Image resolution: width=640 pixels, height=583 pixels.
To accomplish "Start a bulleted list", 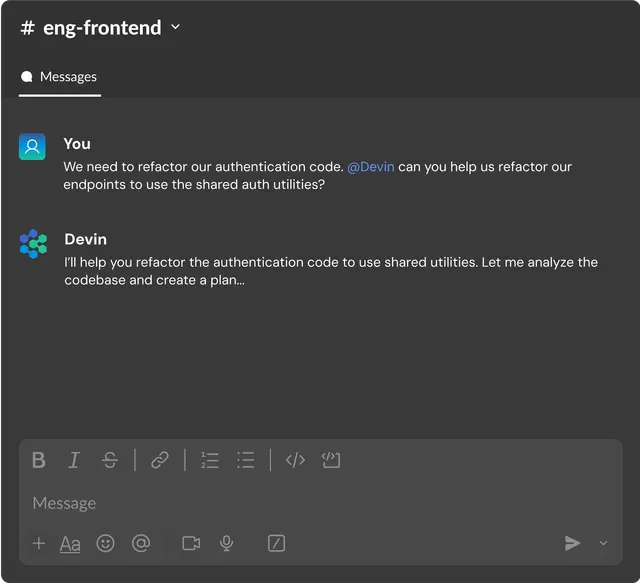I will pos(246,460).
